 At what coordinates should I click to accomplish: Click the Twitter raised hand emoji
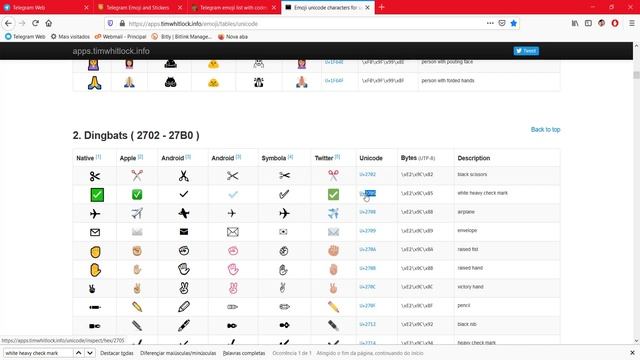click(x=333, y=269)
